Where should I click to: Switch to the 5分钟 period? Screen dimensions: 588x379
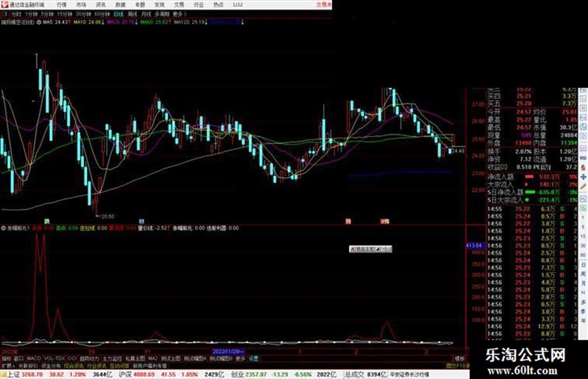coord(47,14)
